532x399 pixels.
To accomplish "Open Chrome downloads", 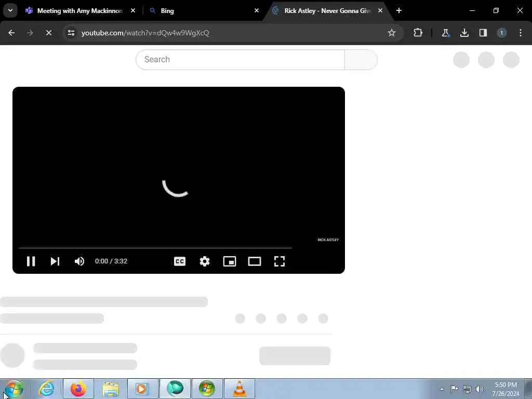I will [464, 33].
